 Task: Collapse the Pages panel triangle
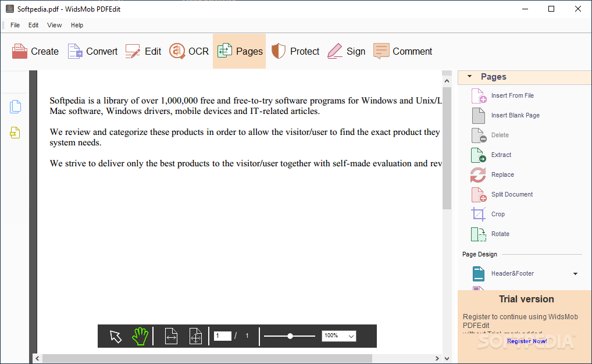[x=470, y=76]
